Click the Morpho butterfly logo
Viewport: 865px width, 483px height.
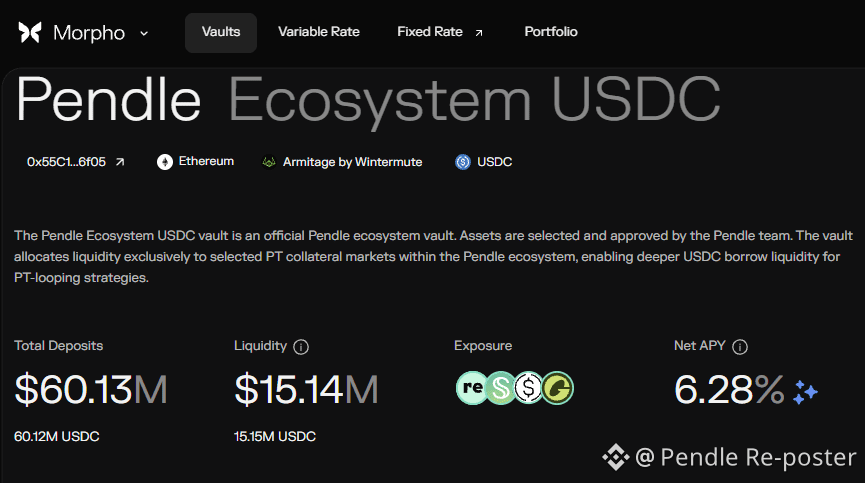coord(30,33)
